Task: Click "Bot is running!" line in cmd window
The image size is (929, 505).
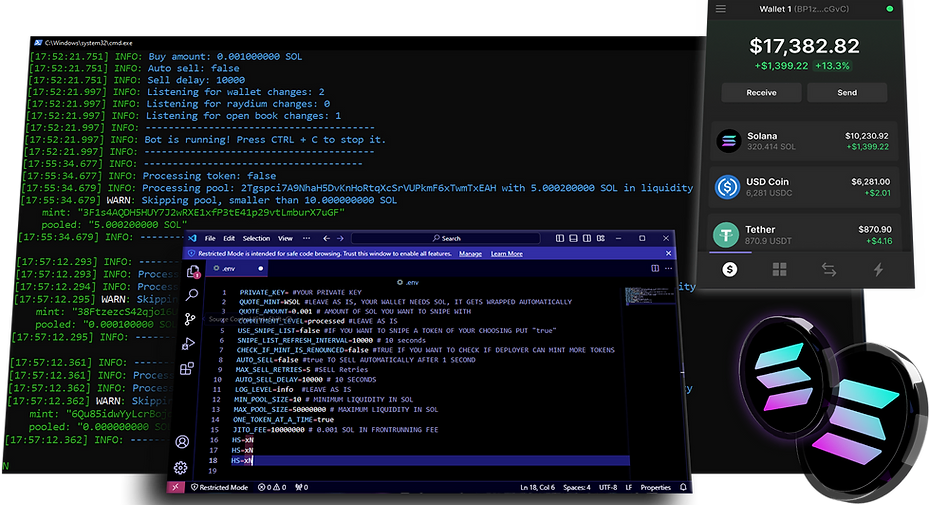Action: [265, 140]
